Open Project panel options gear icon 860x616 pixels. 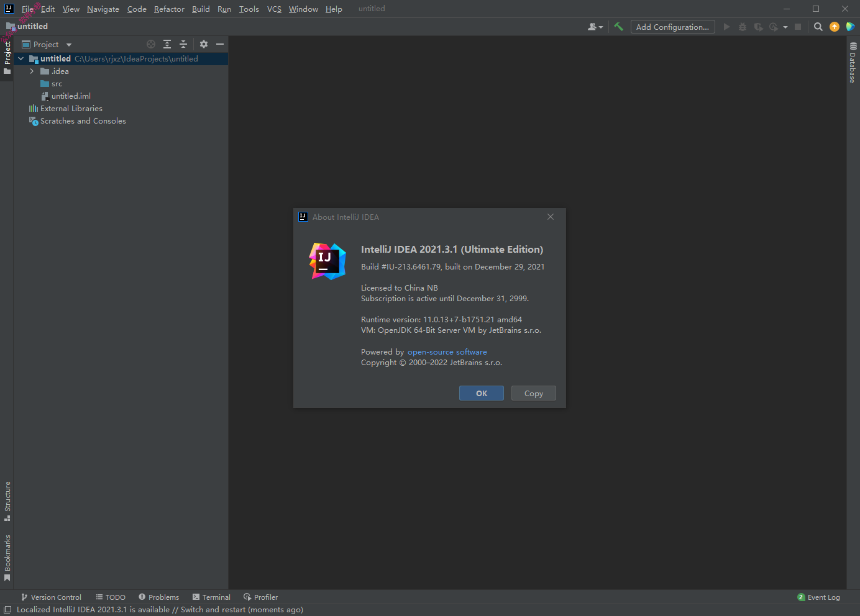pyautogui.click(x=204, y=44)
